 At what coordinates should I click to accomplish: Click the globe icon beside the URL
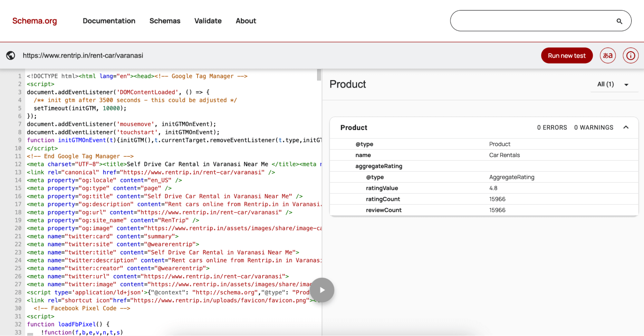tap(11, 55)
